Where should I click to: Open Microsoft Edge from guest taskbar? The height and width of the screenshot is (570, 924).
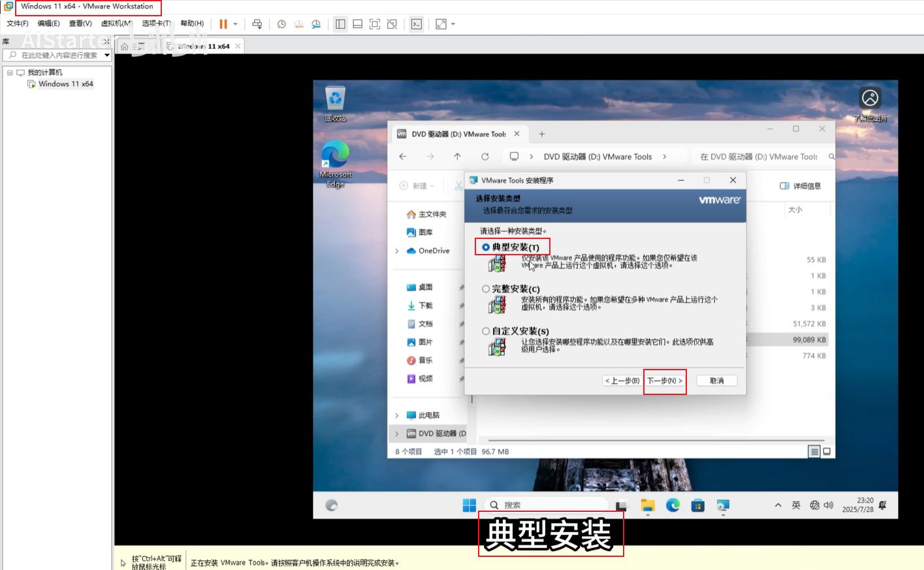pos(673,505)
